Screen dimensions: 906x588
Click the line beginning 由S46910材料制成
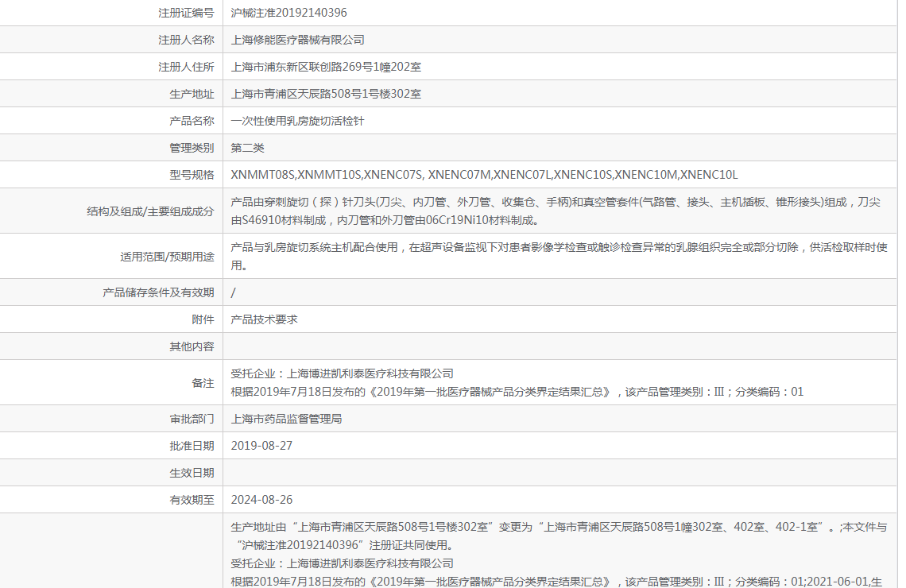pyautogui.click(x=385, y=220)
